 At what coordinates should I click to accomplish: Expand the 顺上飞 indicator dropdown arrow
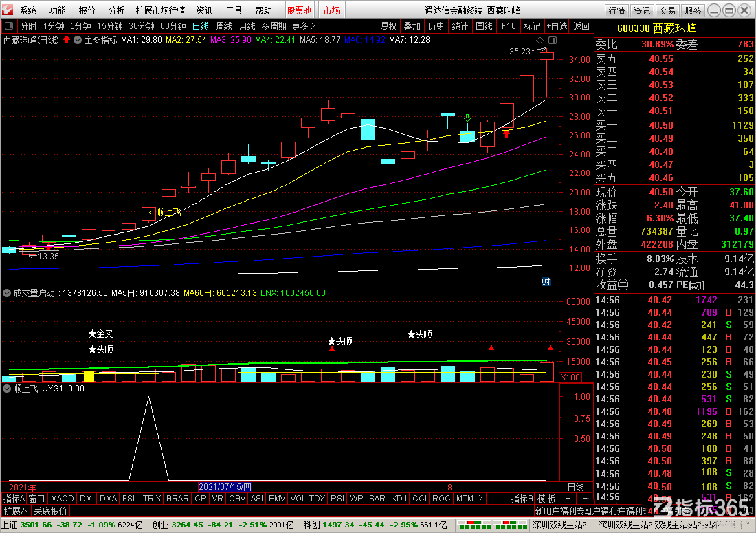coord(7,389)
